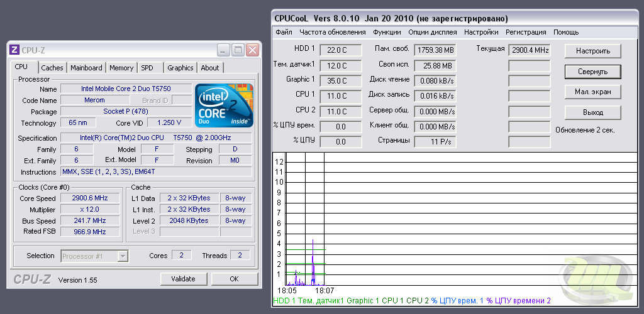Click the processor name Intel Mobile Core 2 Duo T5750
Viewport: 644px width, 314px height.
(x=126, y=89)
